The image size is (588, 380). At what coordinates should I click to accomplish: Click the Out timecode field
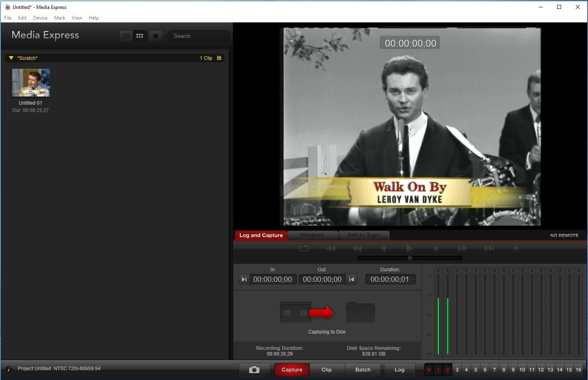[x=322, y=279]
